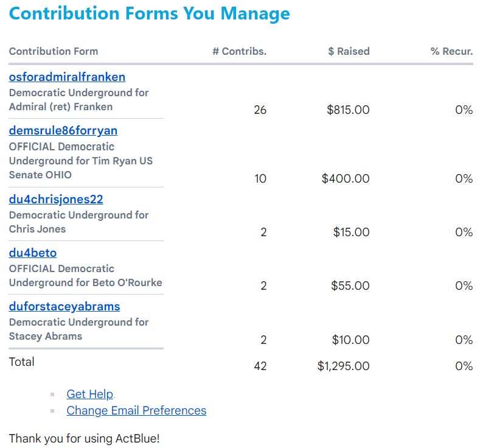
Task: Open the osforadmiralfranken contribution form link
Action: (x=67, y=77)
